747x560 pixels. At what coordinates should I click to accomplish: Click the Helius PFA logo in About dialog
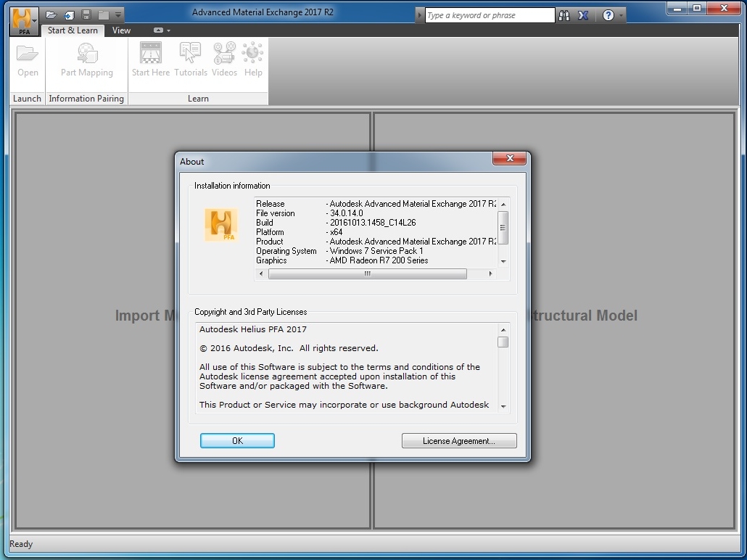coord(221,224)
